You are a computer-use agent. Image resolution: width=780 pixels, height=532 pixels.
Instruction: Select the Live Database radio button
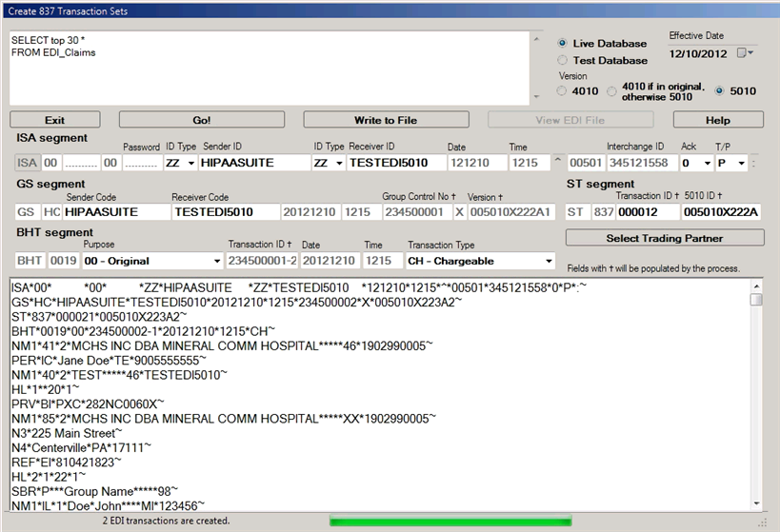(563, 44)
